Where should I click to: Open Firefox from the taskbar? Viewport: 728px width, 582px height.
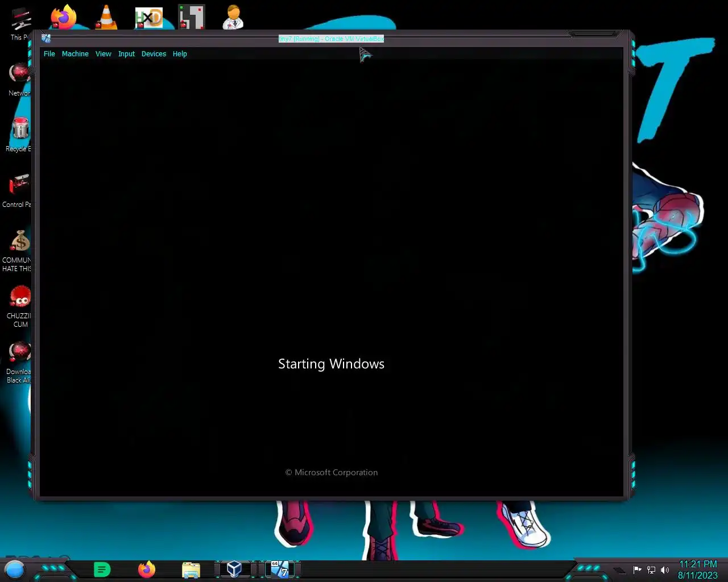[x=147, y=569]
